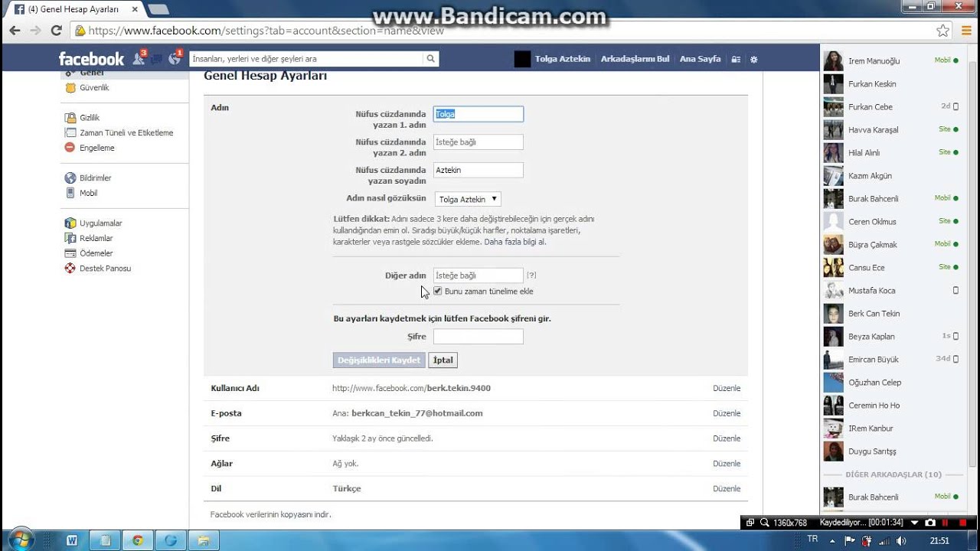Click the [?] help next to Diğer adın
The image size is (980, 551).
click(531, 275)
